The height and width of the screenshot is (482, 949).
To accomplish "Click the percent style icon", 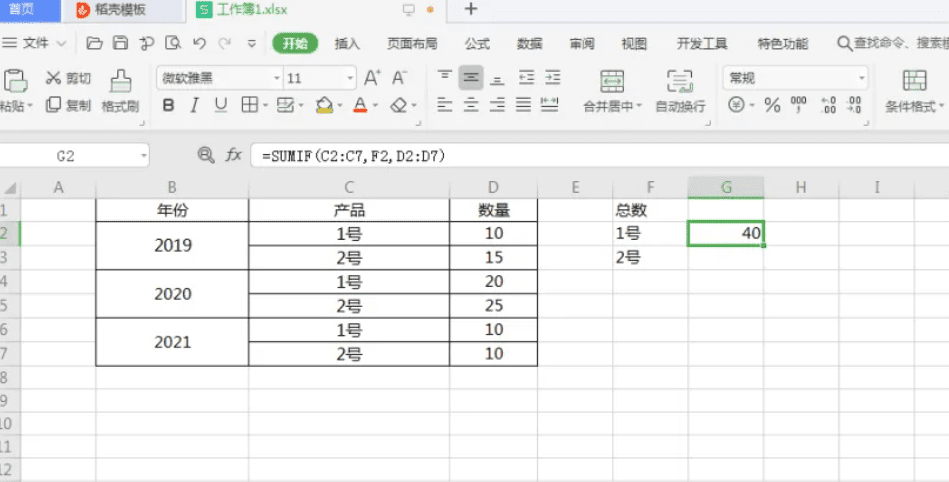I will point(772,105).
